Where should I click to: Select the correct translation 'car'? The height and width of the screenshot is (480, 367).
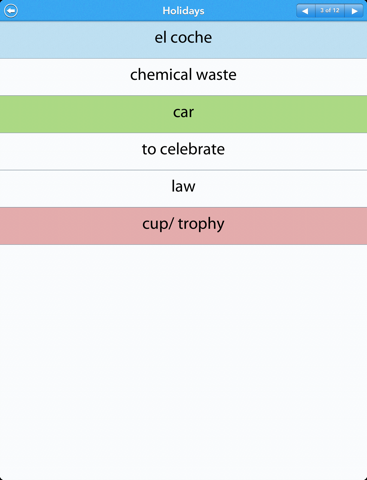point(183,114)
